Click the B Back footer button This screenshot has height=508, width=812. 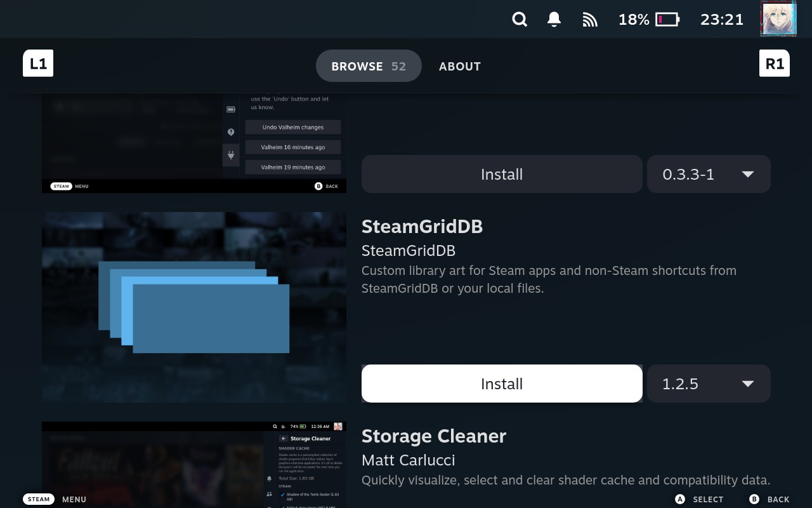click(x=769, y=499)
